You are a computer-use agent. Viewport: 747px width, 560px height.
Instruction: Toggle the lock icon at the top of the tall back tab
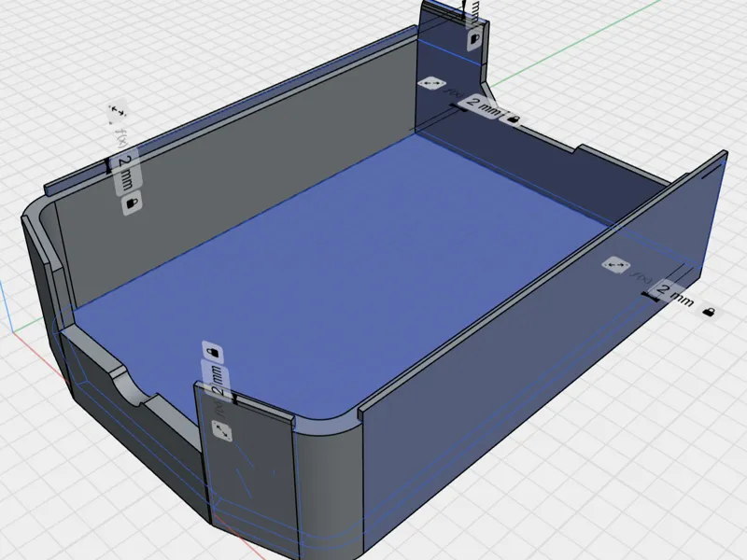coord(475,38)
